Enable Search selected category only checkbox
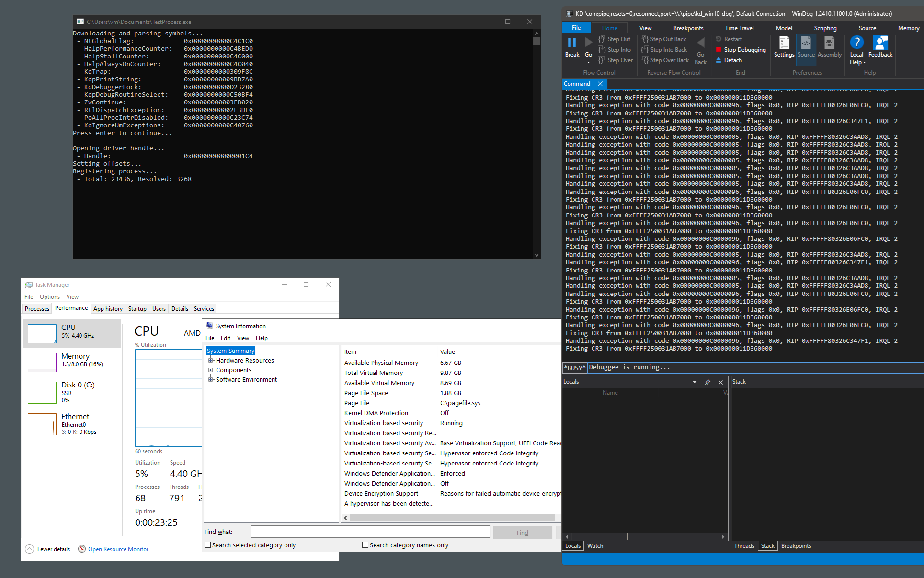924x578 pixels. (208, 545)
